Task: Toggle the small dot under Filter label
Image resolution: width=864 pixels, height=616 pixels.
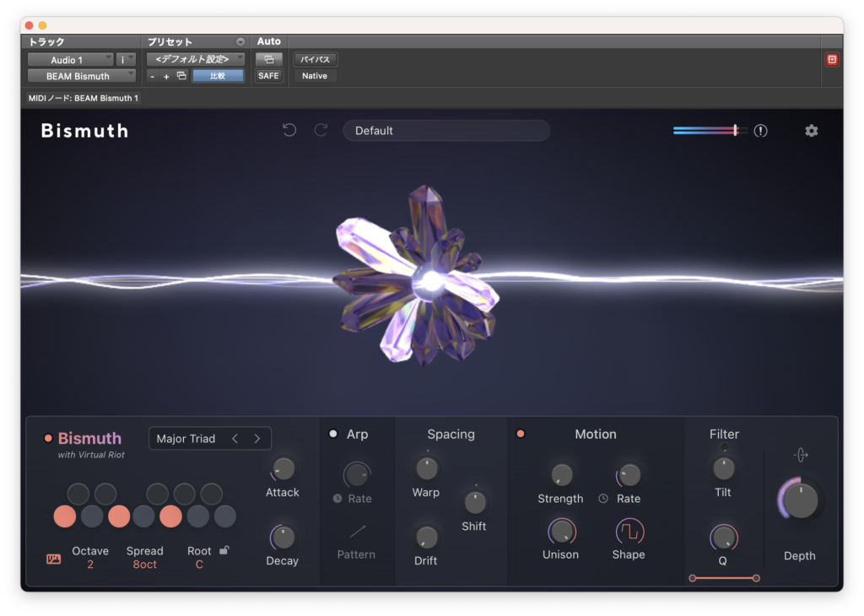Action: click(723, 447)
